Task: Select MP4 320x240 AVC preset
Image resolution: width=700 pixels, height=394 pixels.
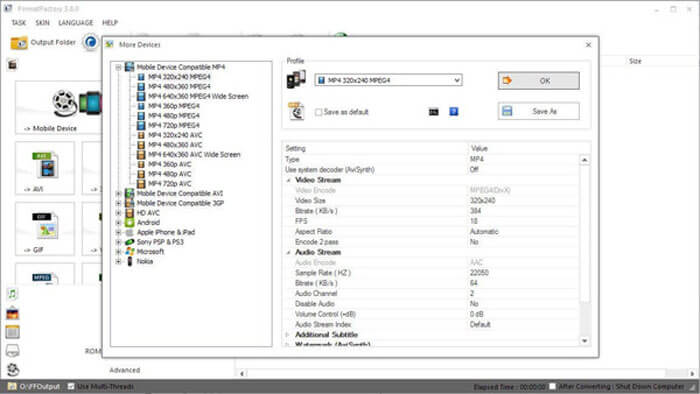Action: click(x=175, y=135)
